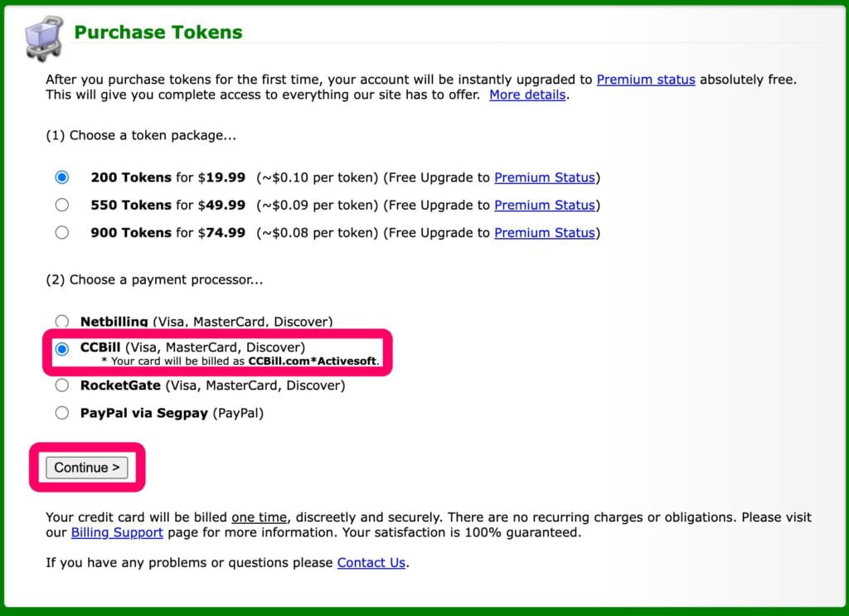Click the CCBill.com*Activesoft billing descriptor text

click(x=313, y=361)
